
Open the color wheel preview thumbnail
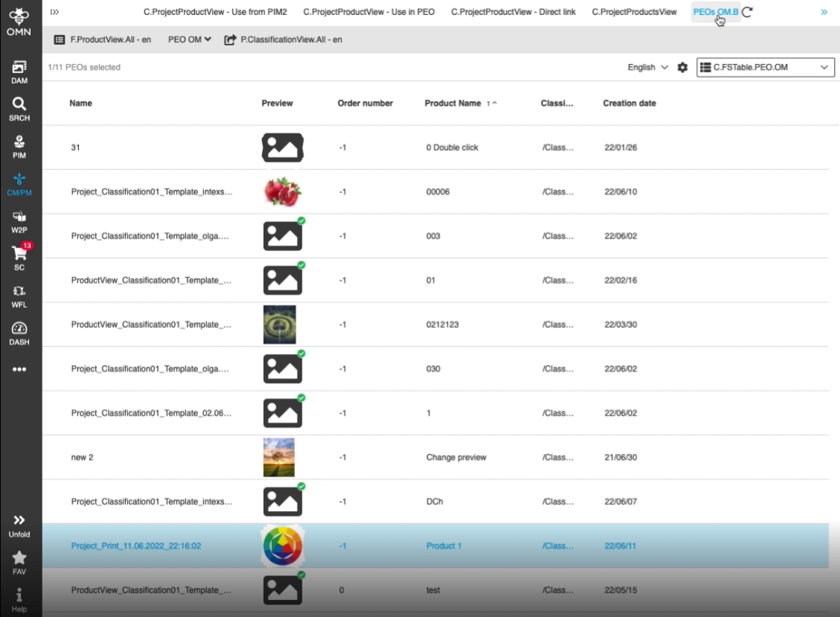[x=283, y=546]
